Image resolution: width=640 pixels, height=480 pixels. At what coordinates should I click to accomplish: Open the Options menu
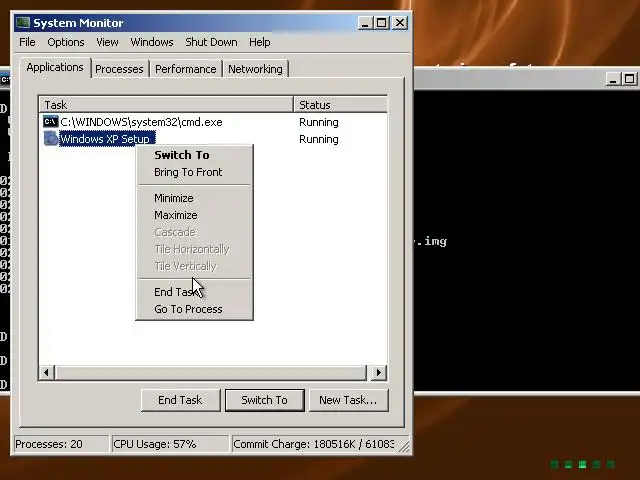pyautogui.click(x=66, y=42)
